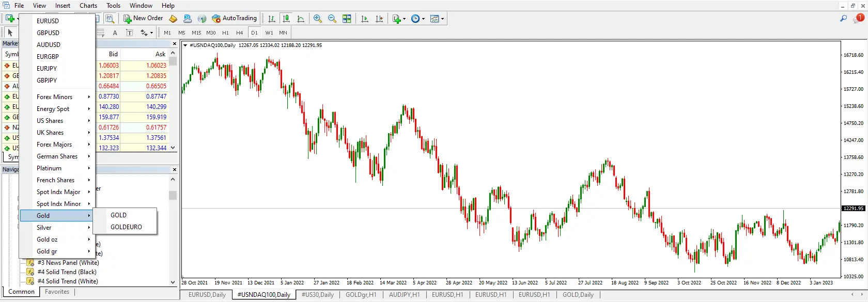Expand the Silver submenu
Viewport: 868px width, 302px height.
57,228
